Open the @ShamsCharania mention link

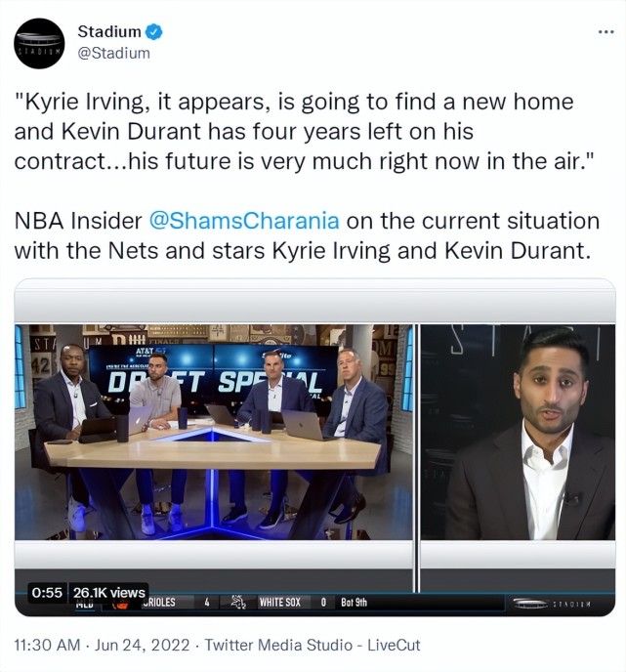(244, 221)
